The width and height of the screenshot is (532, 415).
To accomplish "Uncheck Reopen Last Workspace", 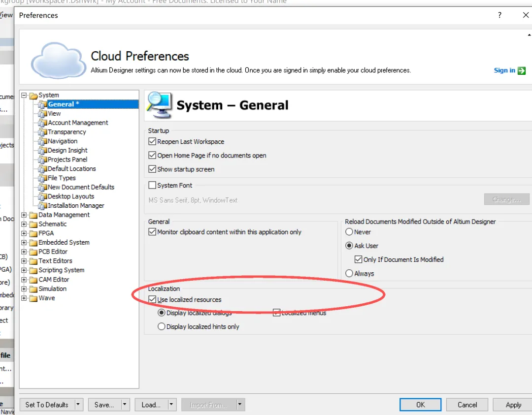I will pyautogui.click(x=152, y=141).
